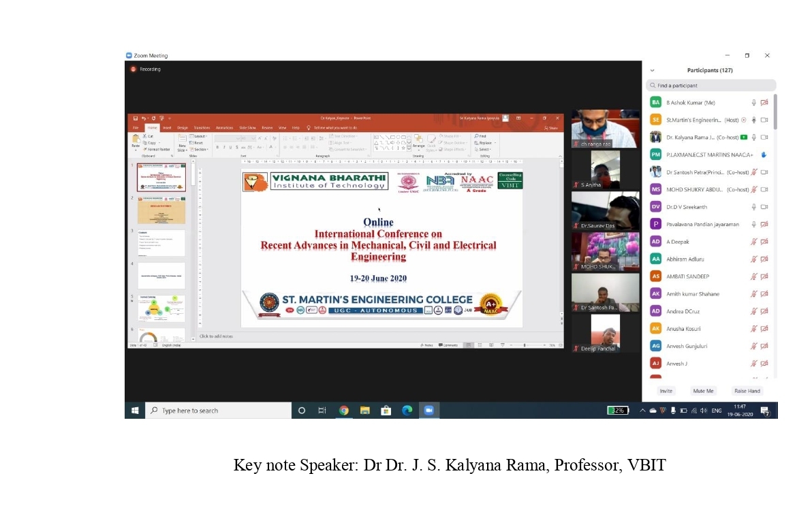Screen dimensions: 812x525
Task: Click Format Painter in the ribbon
Action: click(x=157, y=149)
